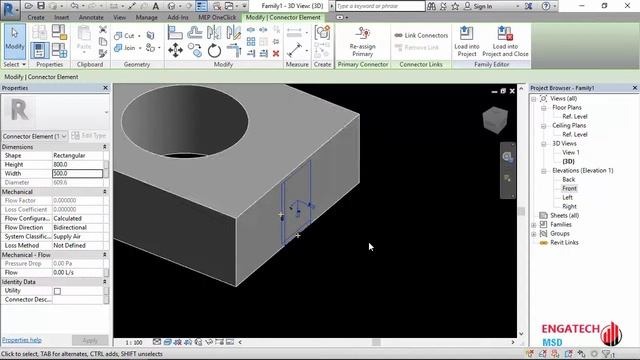Click the Help question mark icon
The height and width of the screenshot is (360, 640).
(x=546, y=6)
